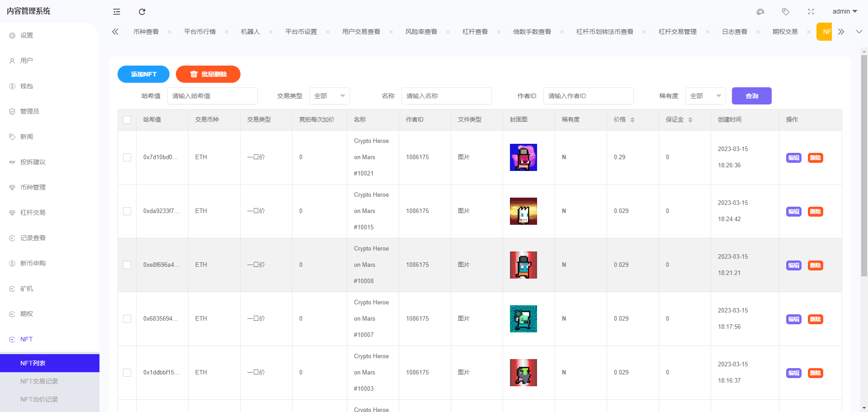Open the NFT交易记录 menu item

coord(39,381)
